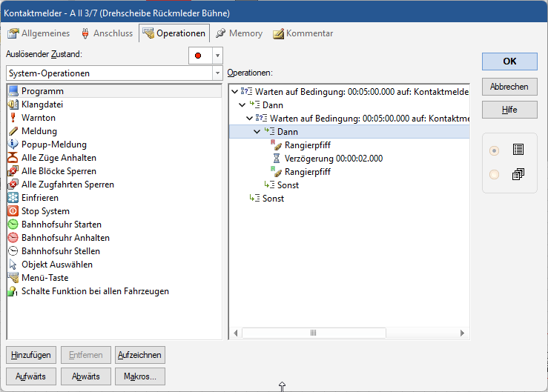Click the Alle Blöcke Sperren icon
This screenshot has height=392, width=548.
13,171
